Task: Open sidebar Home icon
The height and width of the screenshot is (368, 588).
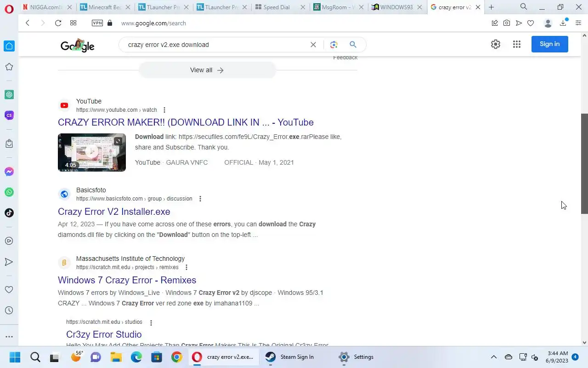Action: [x=9, y=46]
